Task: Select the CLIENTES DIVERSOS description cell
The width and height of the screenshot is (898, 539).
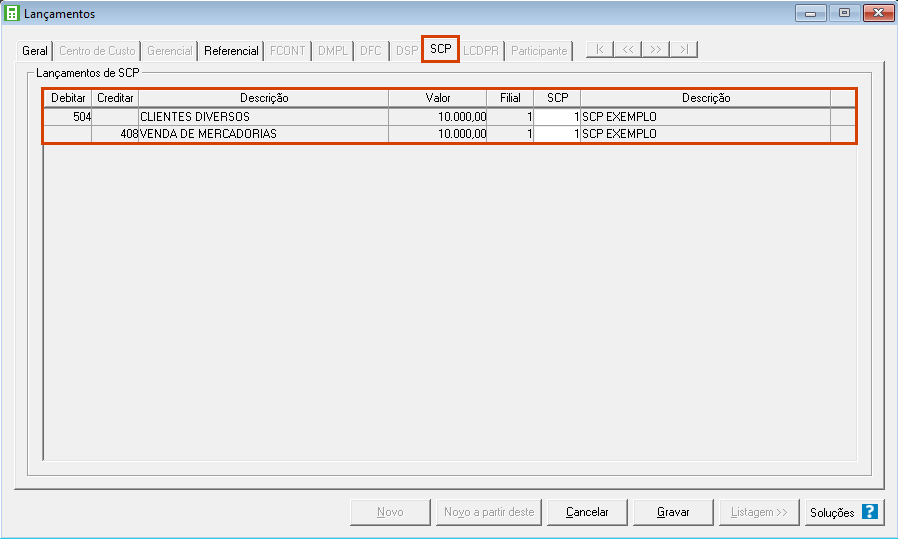Action: (x=263, y=117)
